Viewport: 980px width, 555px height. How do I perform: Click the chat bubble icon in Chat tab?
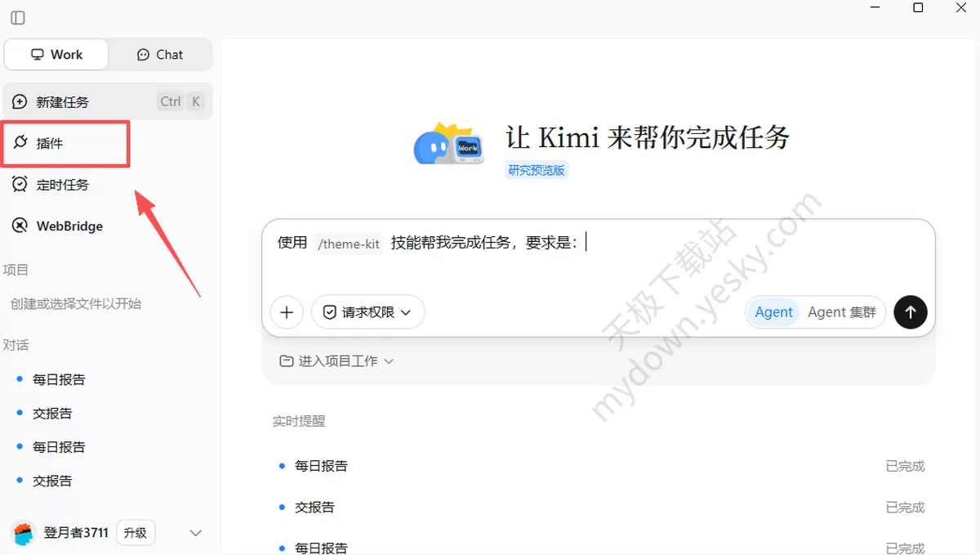click(x=143, y=55)
